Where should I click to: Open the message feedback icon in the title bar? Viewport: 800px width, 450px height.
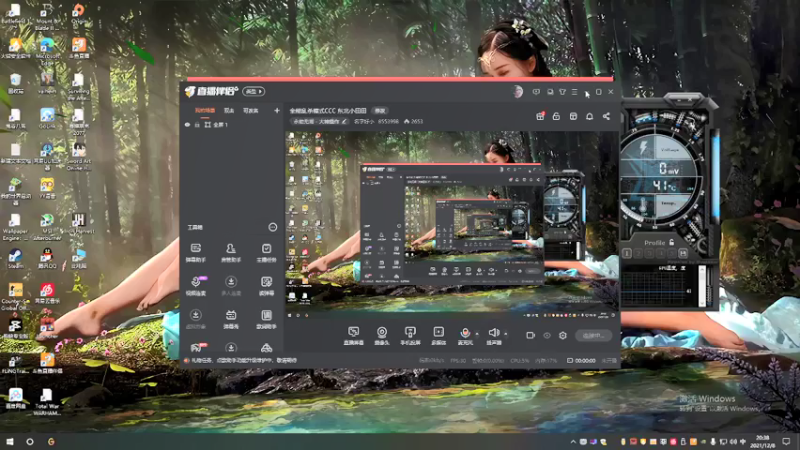pyautogui.click(x=536, y=92)
